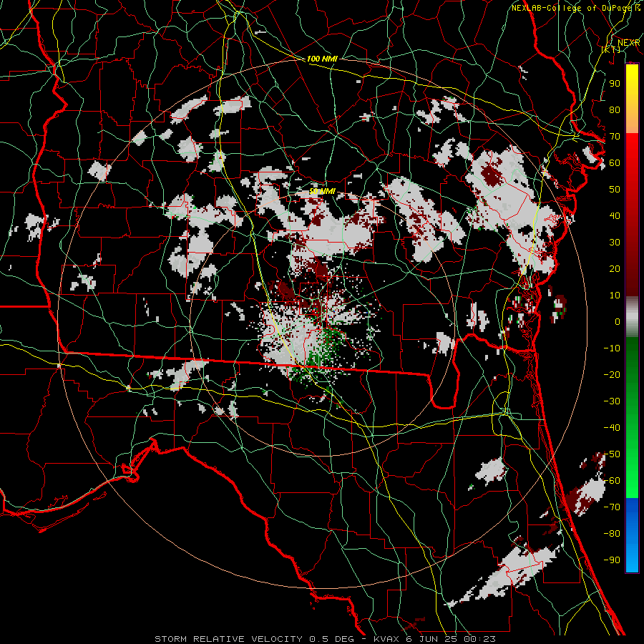Click the Storm Relative Velocity KVAX caption
The height and width of the screenshot is (644, 644).
325,639
